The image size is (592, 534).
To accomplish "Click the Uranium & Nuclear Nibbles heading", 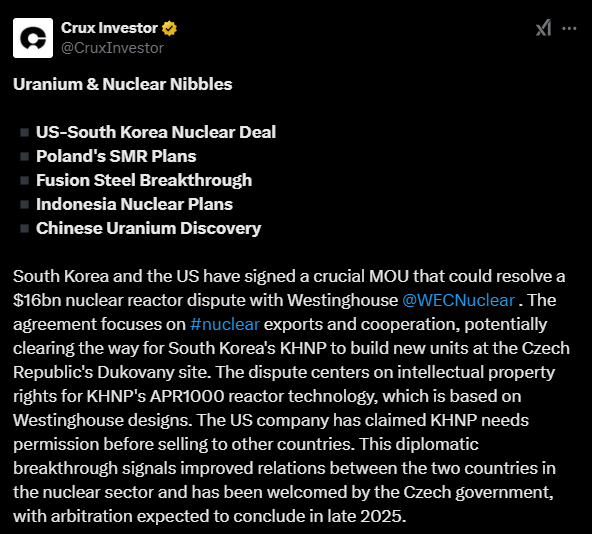I will pyautogui.click(x=123, y=84).
